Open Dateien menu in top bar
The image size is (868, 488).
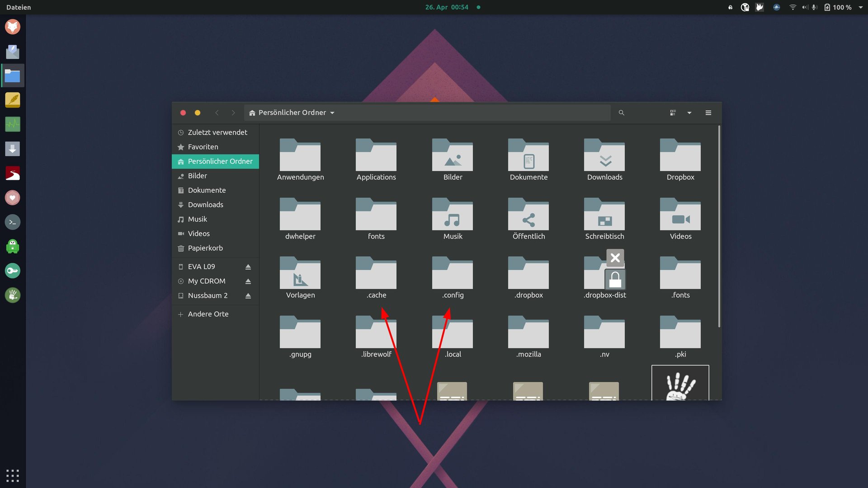tap(19, 7)
